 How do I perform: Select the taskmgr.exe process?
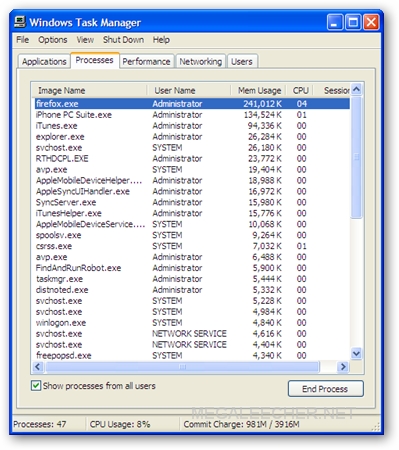pos(192,279)
